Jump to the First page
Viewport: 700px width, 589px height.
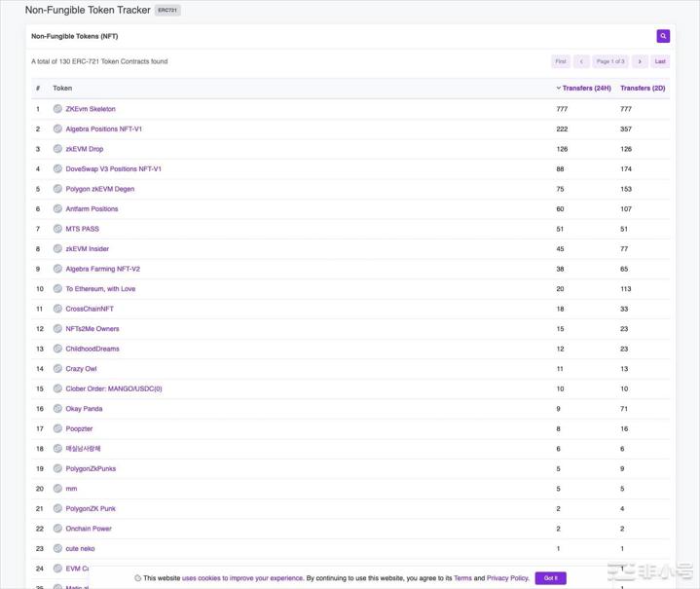(x=561, y=61)
